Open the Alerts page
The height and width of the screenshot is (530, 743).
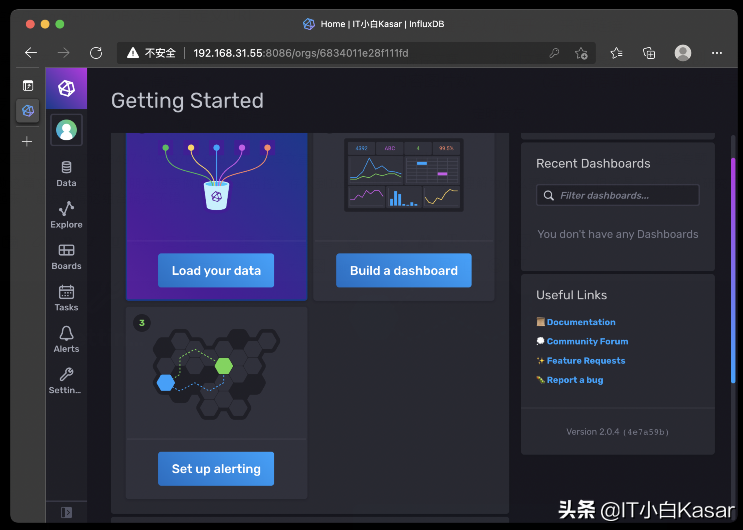[66, 339]
